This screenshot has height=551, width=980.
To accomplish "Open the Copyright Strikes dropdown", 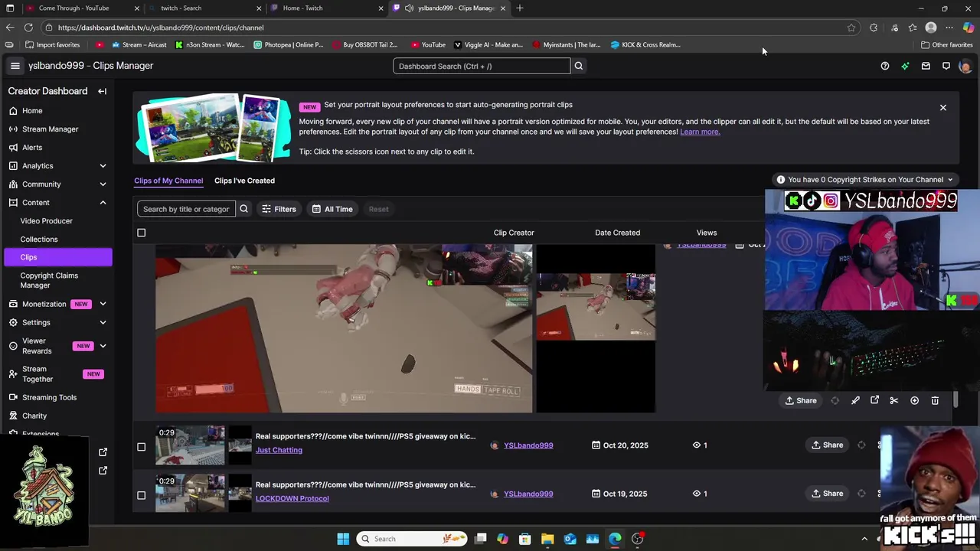I will point(864,180).
